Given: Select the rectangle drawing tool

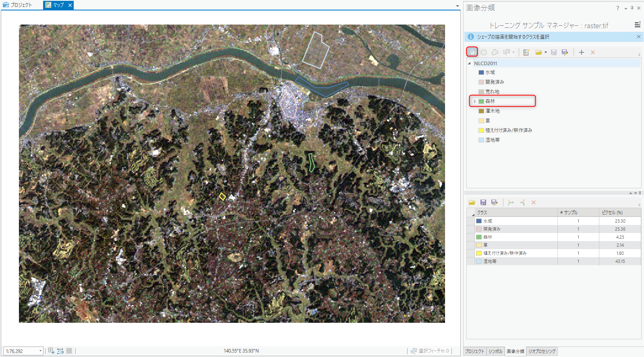Looking at the screenshot, I should (472, 52).
